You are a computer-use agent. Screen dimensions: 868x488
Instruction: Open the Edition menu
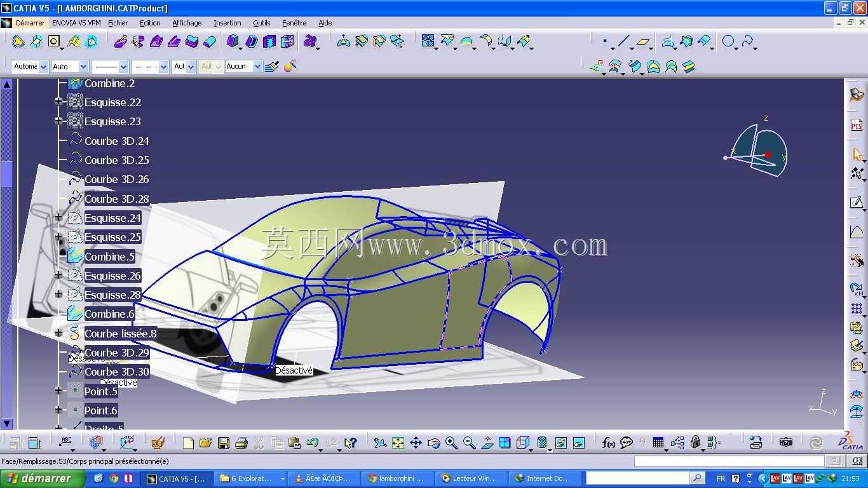coord(150,23)
